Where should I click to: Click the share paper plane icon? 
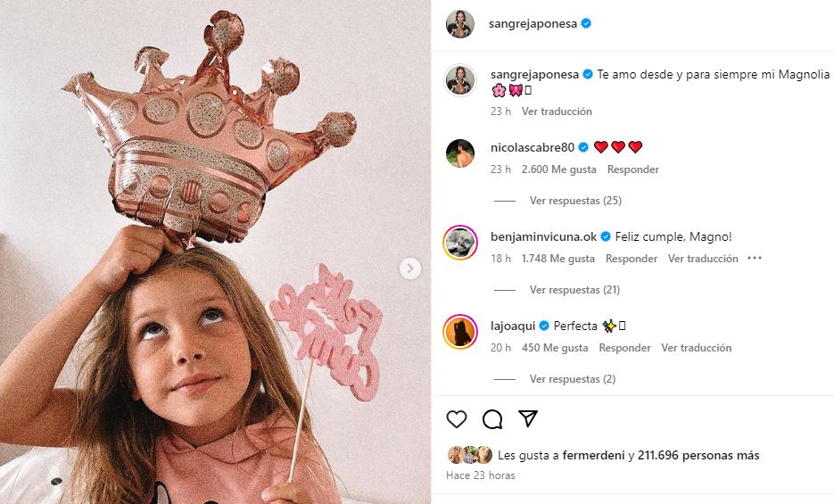tap(528, 419)
